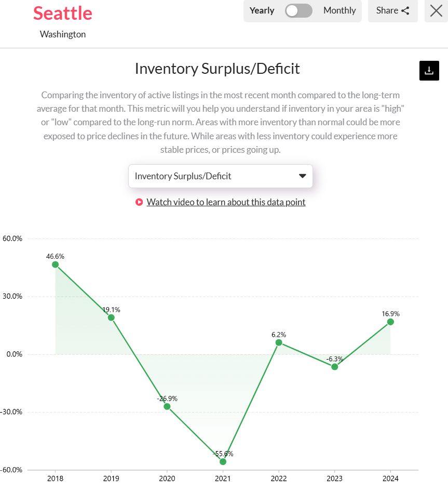Select the 2024 data point showing 16.9%
Image resolution: width=448 pixels, height=490 pixels.
(x=390, y=323)
